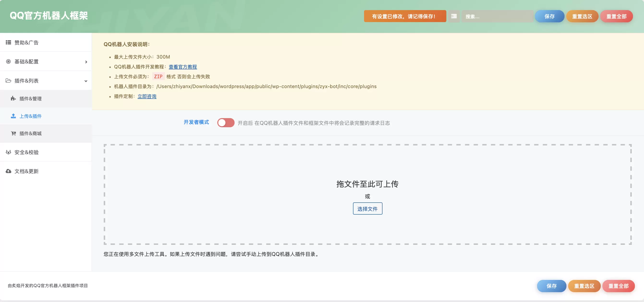Viewport: 644px width, 302px height.
Task: Click the bottom red 重置全部 button
Action: pyautogui.click(x=618, y=286)
